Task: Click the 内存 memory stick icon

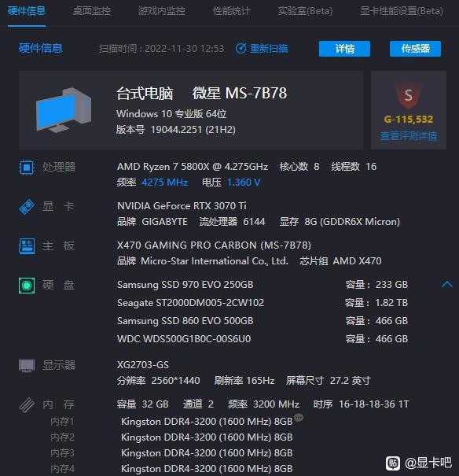Action: click(27, 405)
